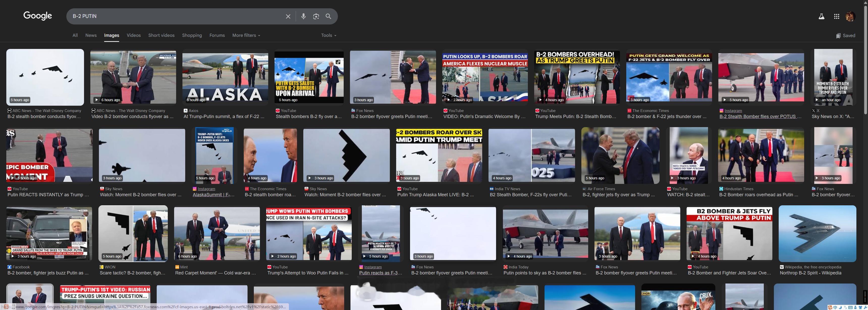Click 'Putin points to sky as B-2 bomber flies' title

tap(545, 273)
